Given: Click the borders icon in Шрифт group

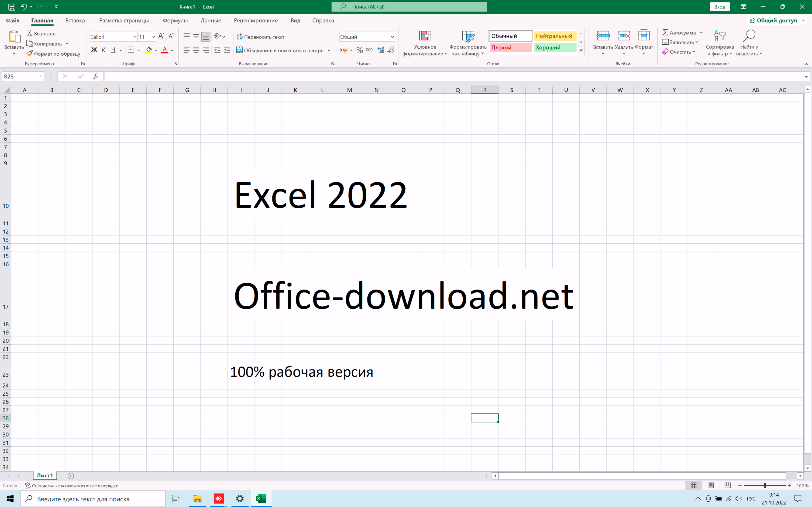Looking at the screenshot, I should tap(131, 50).
